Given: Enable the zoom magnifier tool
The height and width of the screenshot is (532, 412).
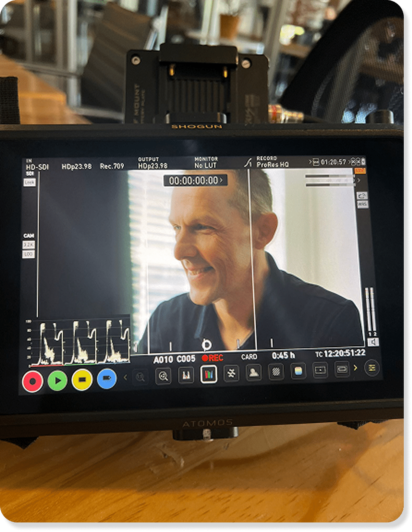Looking at the screenshot, I should pyautogui.click(x=164, y=376).
